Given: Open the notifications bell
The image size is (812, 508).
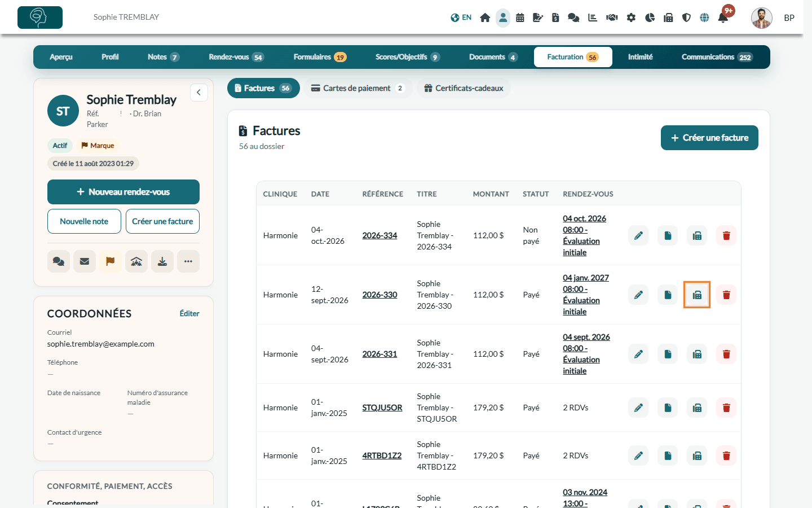Looking at the screenshot, I should point(723,17).
